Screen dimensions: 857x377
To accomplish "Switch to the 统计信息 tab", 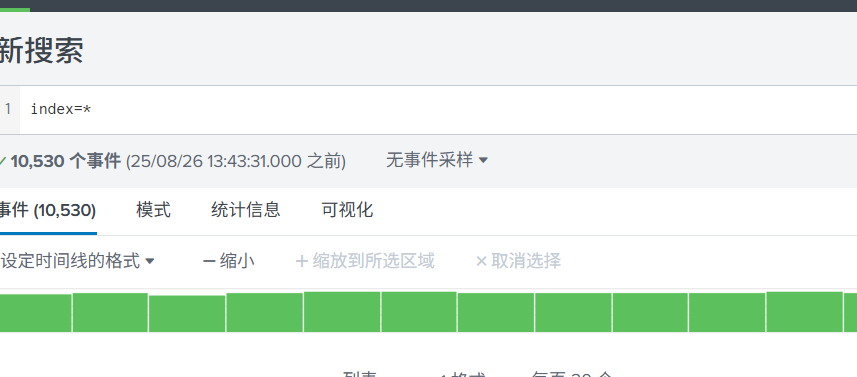I will tap(246, 210).
